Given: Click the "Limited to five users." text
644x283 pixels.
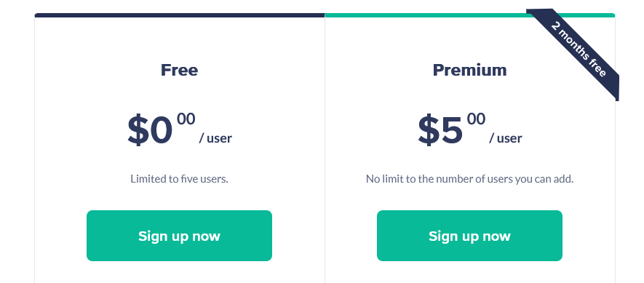Looking at the screenshot, I should click(x=179, y=179).
